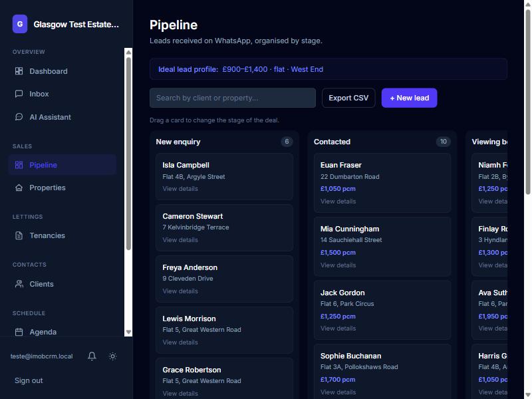The width and height of the screenshot is (532, 399).
Task: Click sidebar scrollbar down arrow
Action: (x=128, y=332)
